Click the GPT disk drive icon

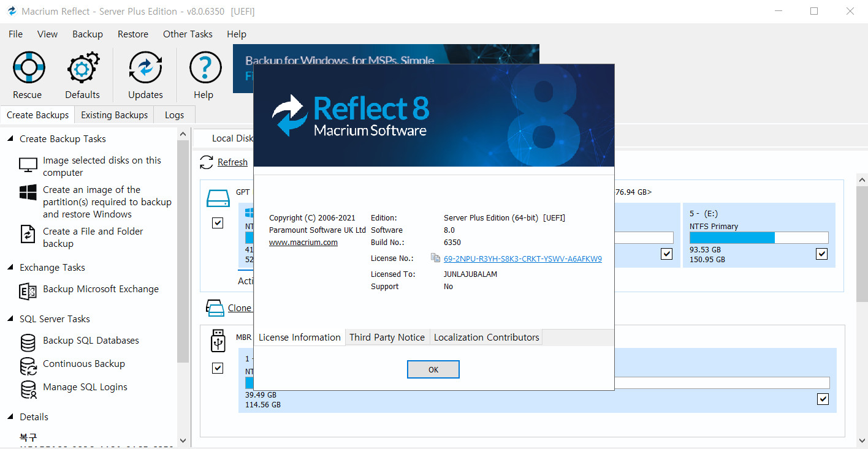(218, 198)
